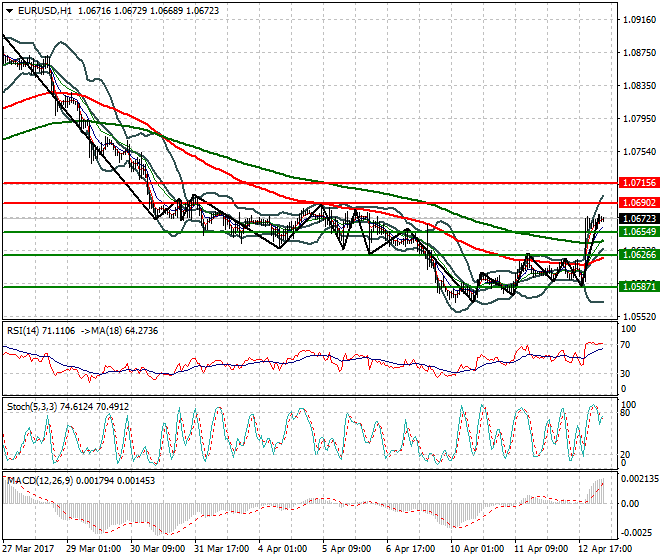Click the 0.002135 MACD scale value
This screenshot has height=560, width=660.
640,479
